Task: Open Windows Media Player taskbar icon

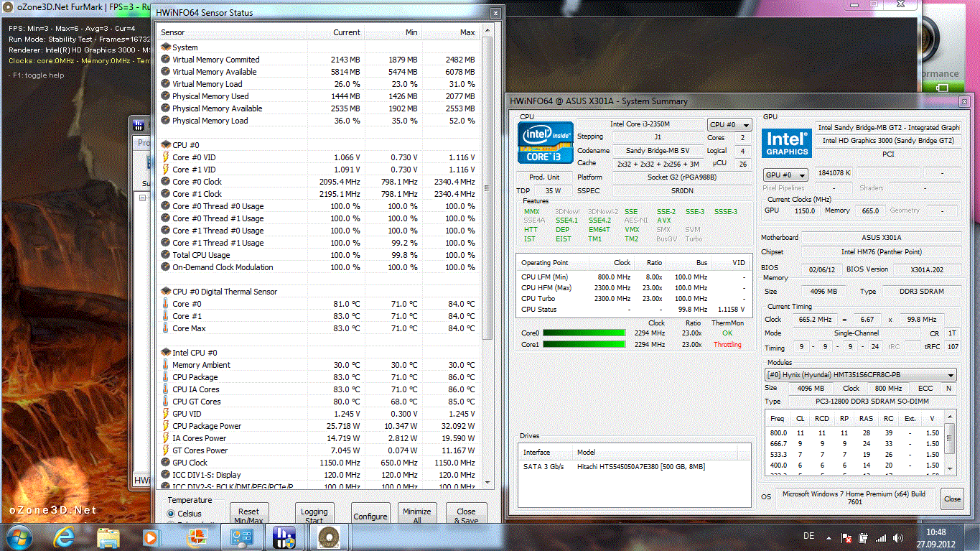Action: pos(151,537)
